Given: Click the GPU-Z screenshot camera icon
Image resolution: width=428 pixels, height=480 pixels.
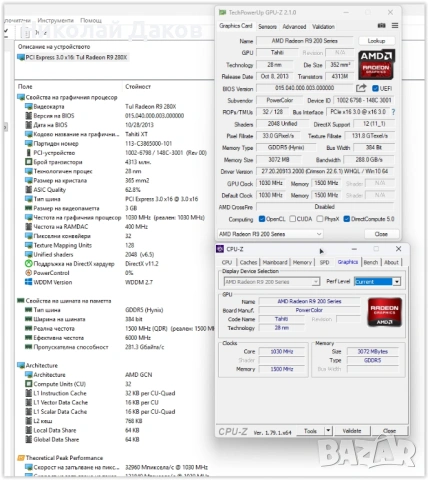Looking at the screenshot, I should click(382, 26).
